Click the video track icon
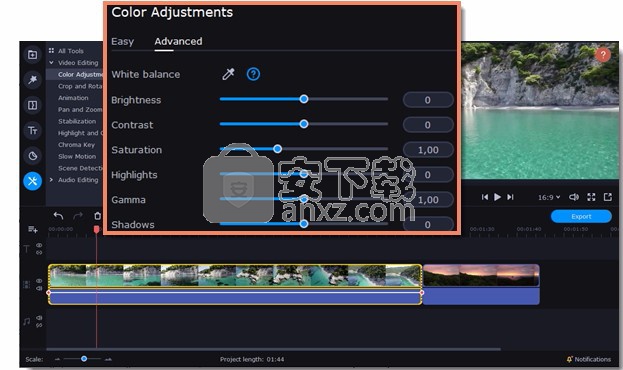 [x=26, y=285]
